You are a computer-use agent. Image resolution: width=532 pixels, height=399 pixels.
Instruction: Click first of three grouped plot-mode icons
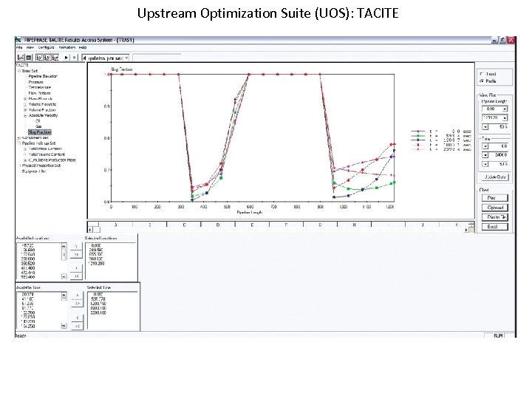39,58
